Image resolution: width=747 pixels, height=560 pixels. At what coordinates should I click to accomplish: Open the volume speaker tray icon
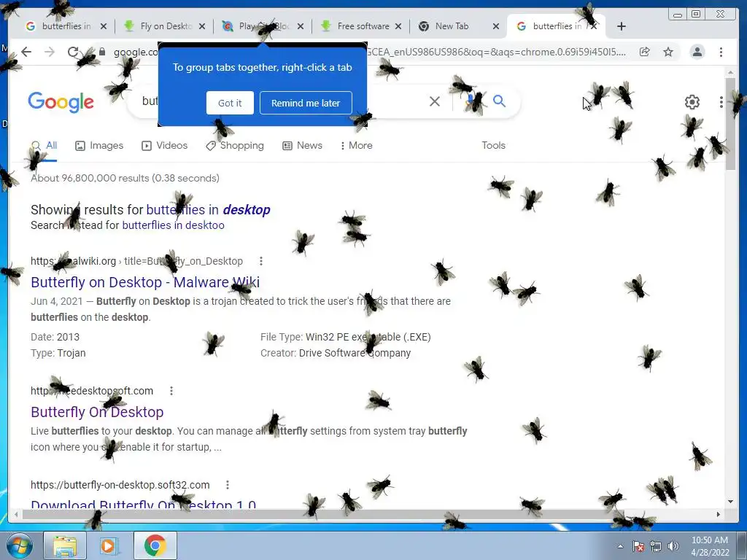pos(673,546)
